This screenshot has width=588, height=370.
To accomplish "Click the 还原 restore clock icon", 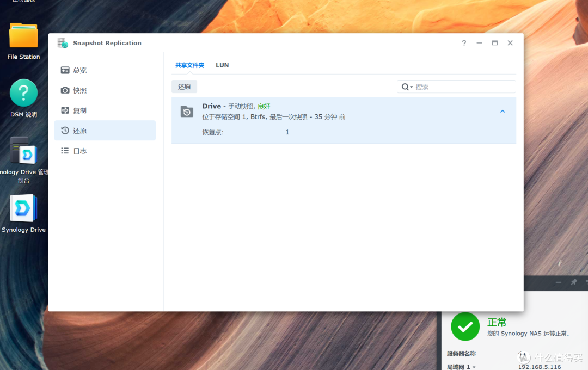I will tap(65, 131).
